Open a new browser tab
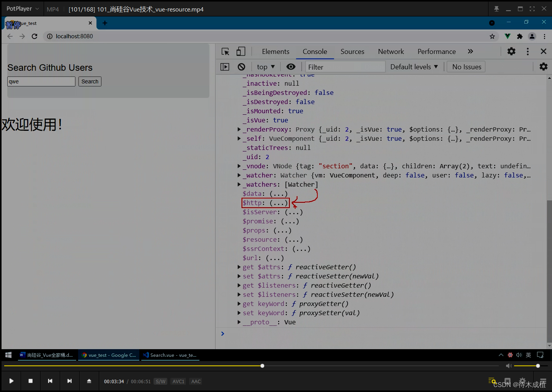 105,23
